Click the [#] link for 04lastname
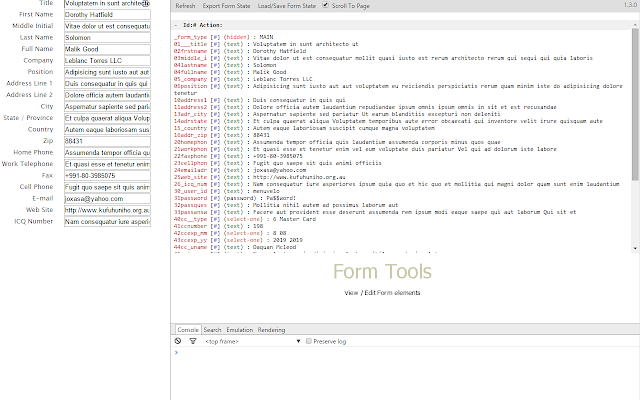Viewport: 640px width, 400px height. click(x=215, y=65)
